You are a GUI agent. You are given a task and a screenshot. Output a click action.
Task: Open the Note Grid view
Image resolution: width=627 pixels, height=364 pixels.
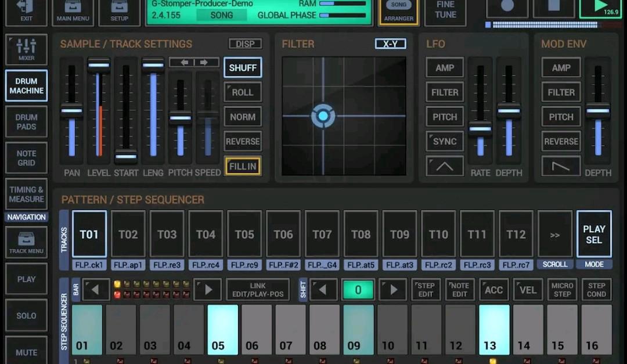pyautogui.click(x=26, y=158)
